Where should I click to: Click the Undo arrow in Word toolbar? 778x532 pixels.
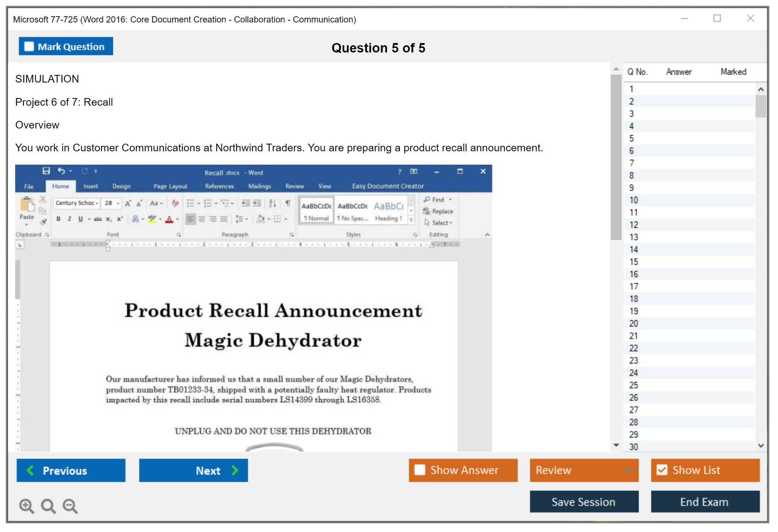61,171
